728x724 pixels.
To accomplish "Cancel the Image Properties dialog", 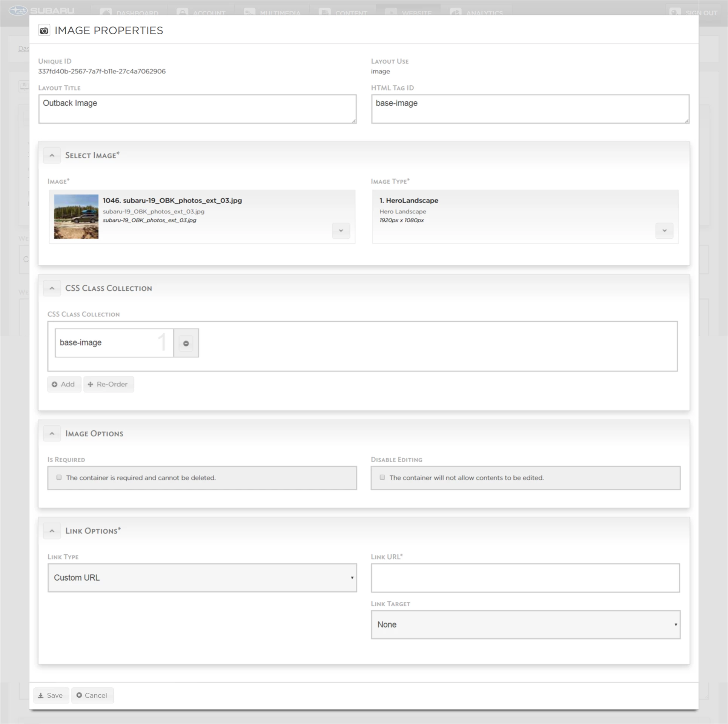I will (92, 695).
